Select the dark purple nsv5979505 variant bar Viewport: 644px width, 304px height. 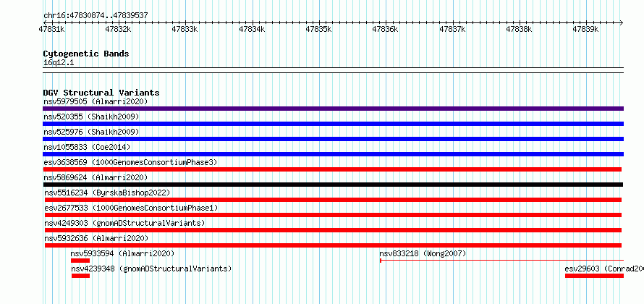point(333,109)
